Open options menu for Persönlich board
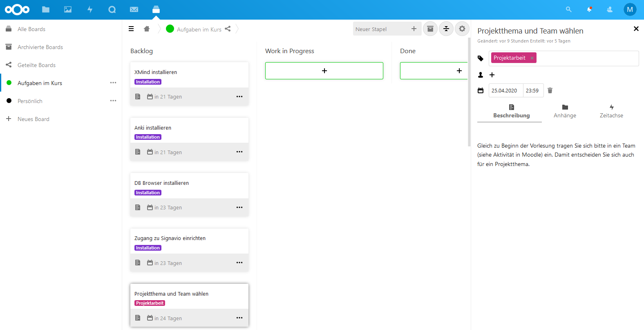The width and height of the screenshot is (644, 330). pyautogui.click(x=113, y=101)
